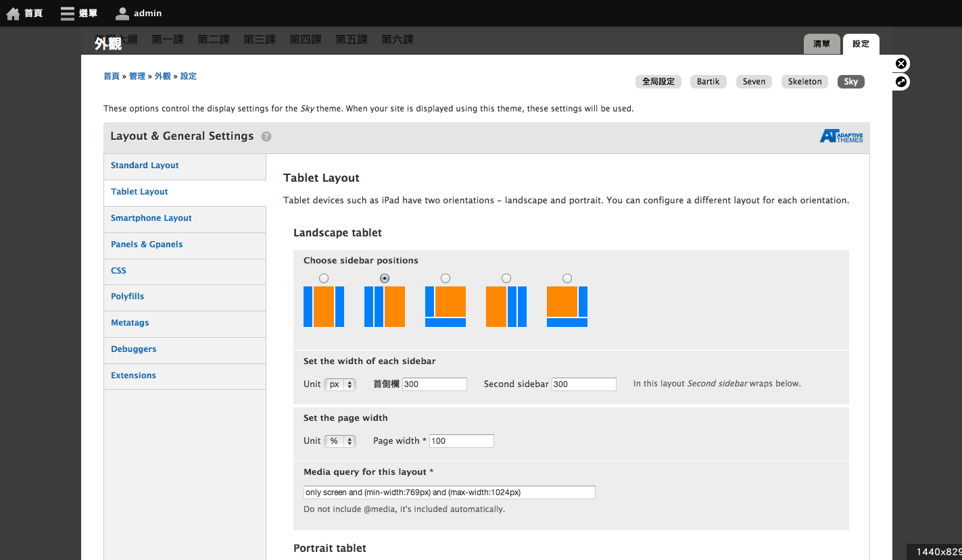Click the media query text field
This screenshot has height=560, width=962.
[450, 492]
